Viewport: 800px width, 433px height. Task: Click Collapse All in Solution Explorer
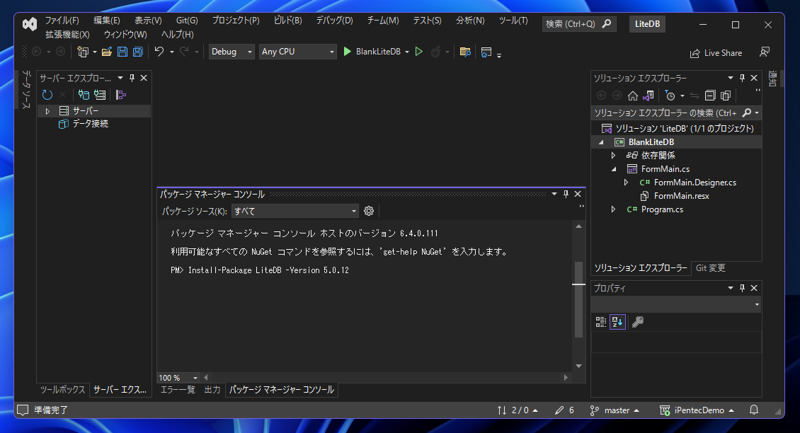[710, 96]
